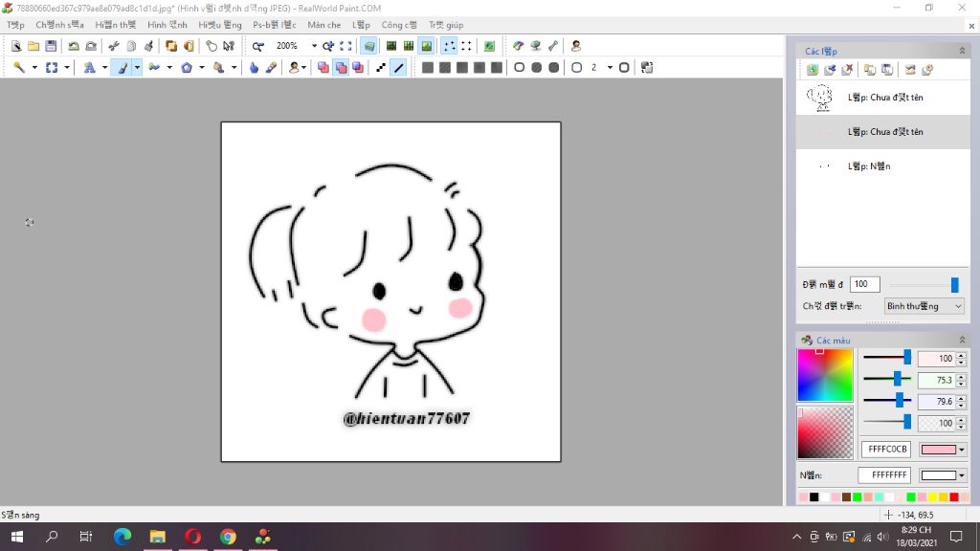Select the clone stamp person tool
Screen dimensions: 980x551
[294, 68]
